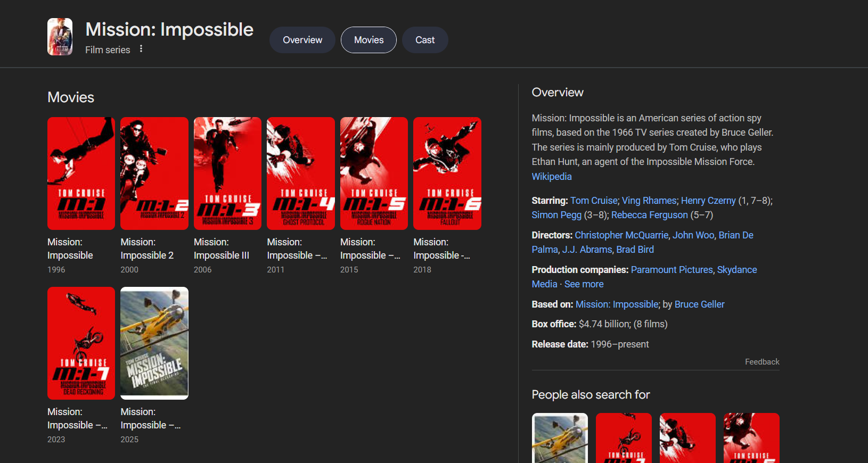
Task: Click the Mission: Impossible 2 title text
Action: (147, 249)
